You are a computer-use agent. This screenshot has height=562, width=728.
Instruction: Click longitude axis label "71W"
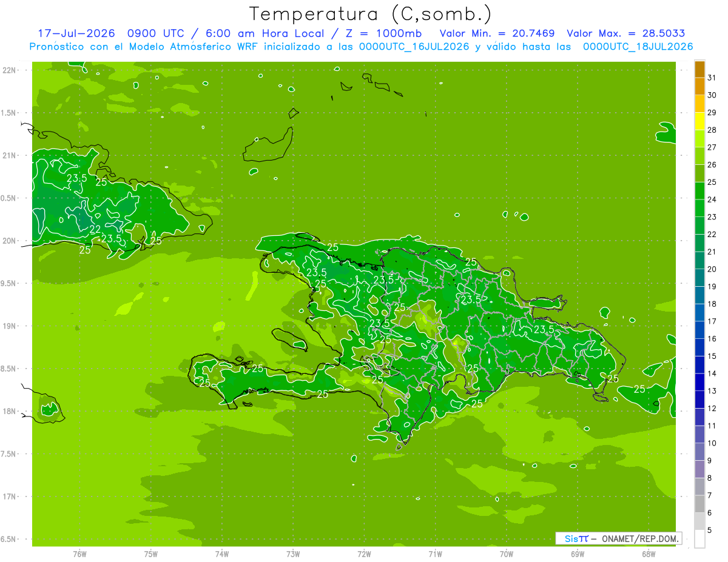[435, 554]
